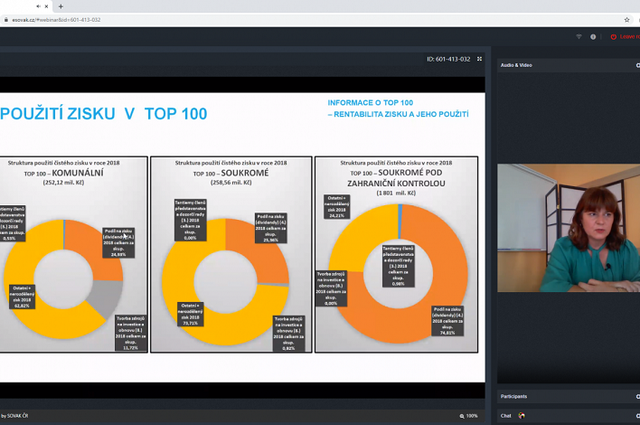Click the webinar ID 601-413-032 label

[x=447, y=59]
